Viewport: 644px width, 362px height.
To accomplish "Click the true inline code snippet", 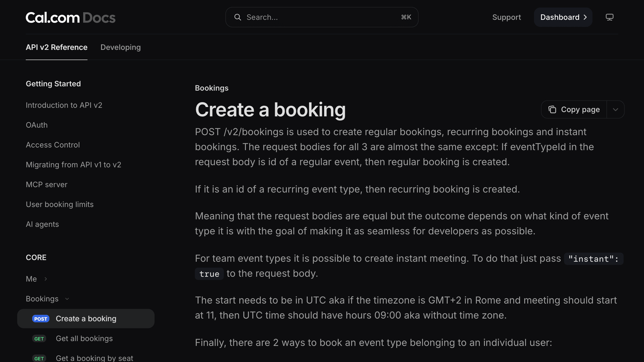I will [209, 274].
